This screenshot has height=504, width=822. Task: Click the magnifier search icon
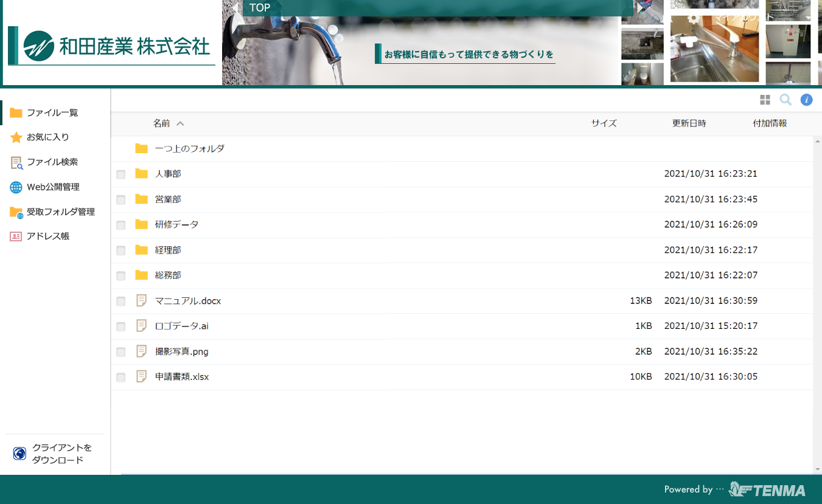[x=785, y=100]
